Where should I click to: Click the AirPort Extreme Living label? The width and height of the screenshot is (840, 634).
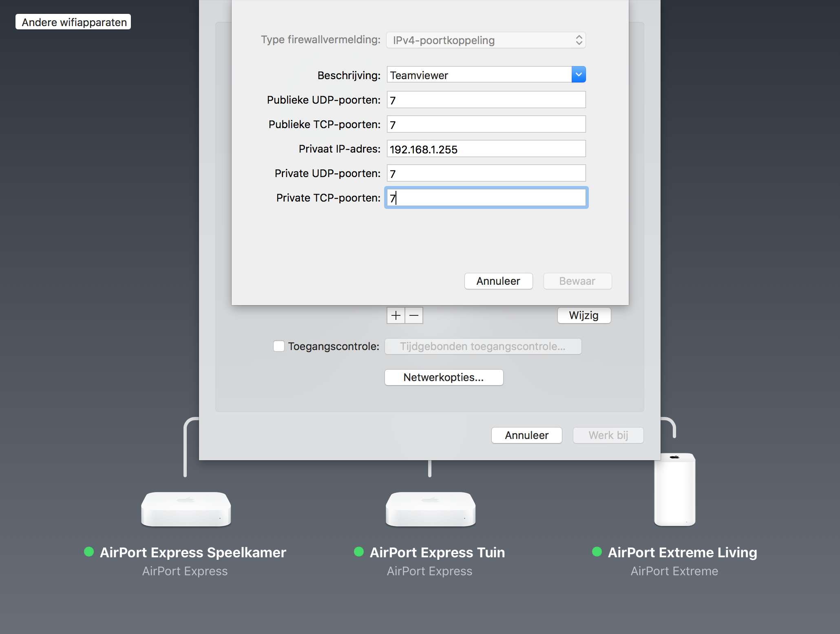(x=682, y=552)
